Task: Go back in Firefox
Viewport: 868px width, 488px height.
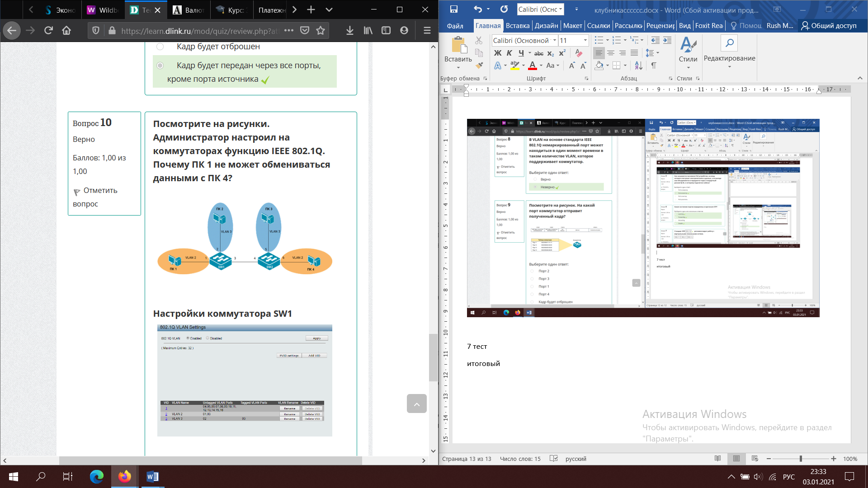Action: [12, 30]
